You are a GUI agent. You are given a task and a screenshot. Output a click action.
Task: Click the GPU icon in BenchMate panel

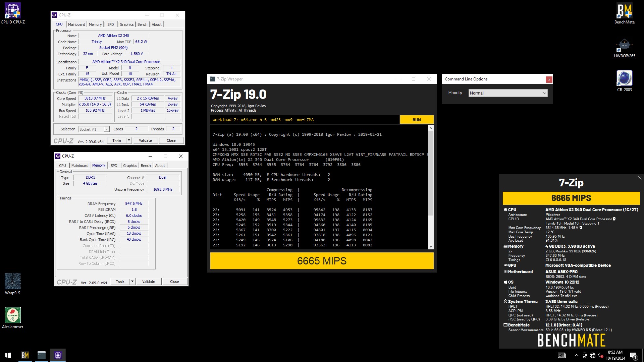[505, 265]
